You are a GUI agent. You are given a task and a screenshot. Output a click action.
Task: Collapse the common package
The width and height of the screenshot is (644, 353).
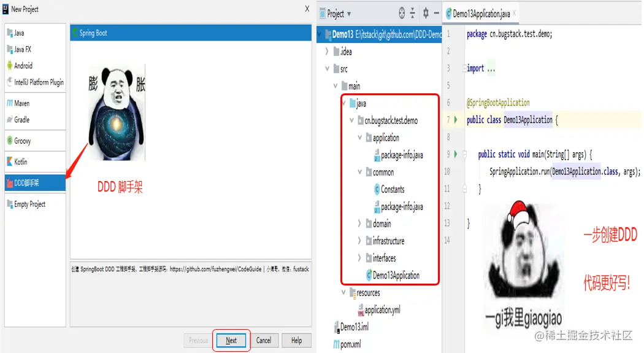click(x=360, y=172)
